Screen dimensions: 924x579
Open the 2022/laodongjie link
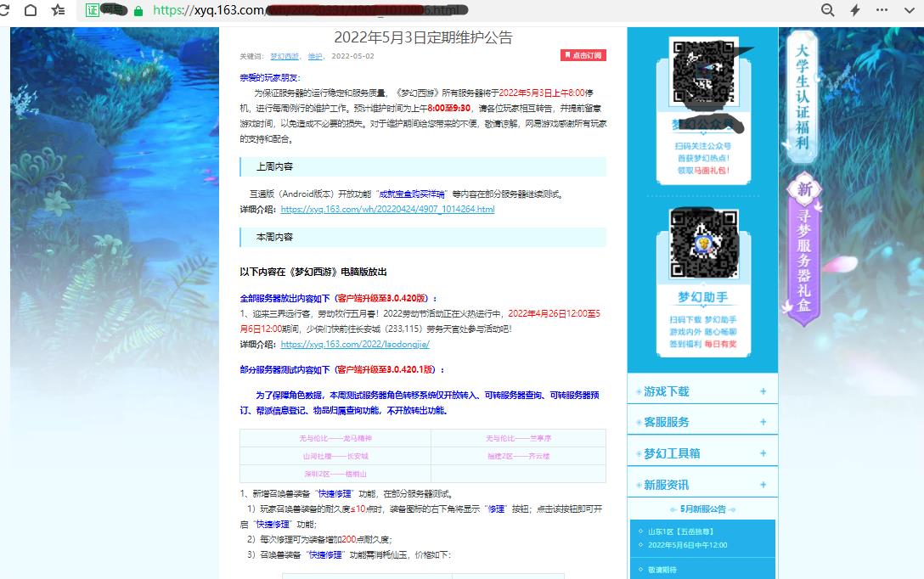[355, 345]
